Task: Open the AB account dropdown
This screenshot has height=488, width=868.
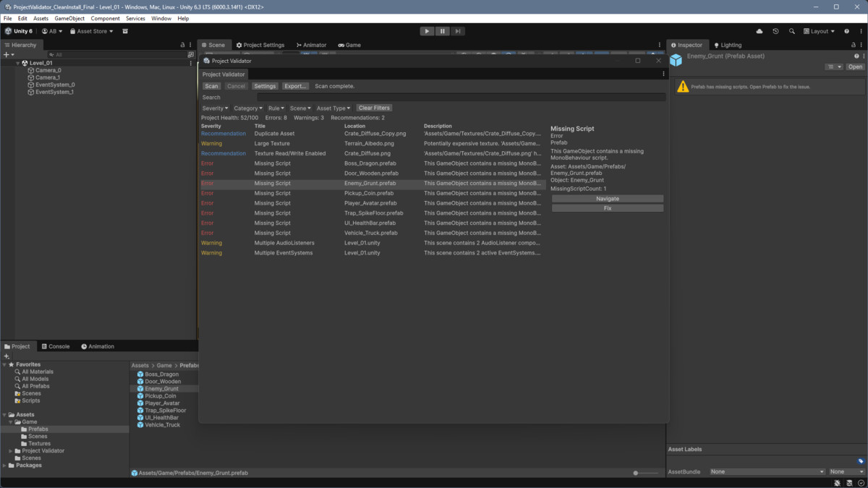Action: pyautogui.click(x=52, y=31)
